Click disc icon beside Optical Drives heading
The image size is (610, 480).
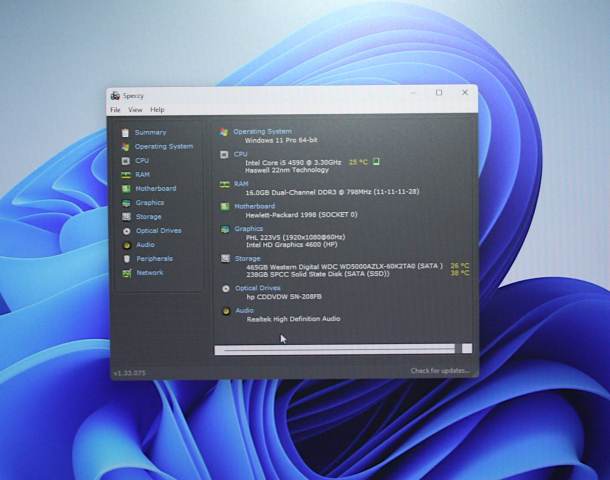click(226, 289)
